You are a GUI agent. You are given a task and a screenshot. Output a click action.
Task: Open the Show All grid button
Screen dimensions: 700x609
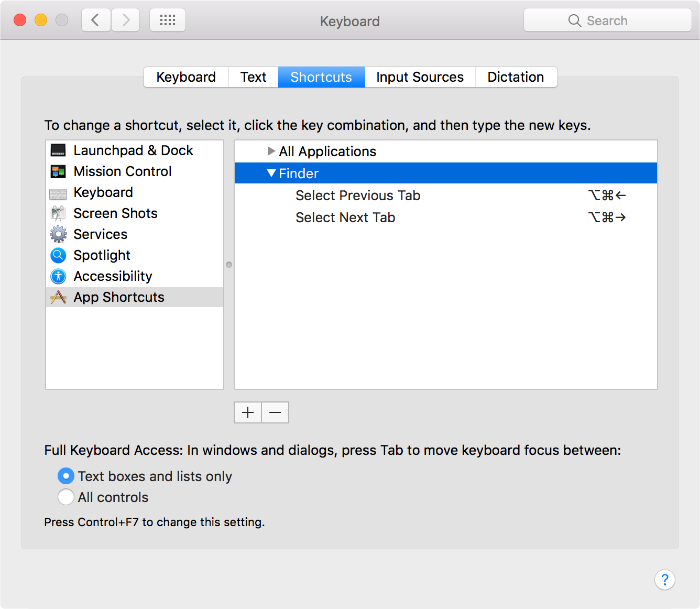[168, 20]
